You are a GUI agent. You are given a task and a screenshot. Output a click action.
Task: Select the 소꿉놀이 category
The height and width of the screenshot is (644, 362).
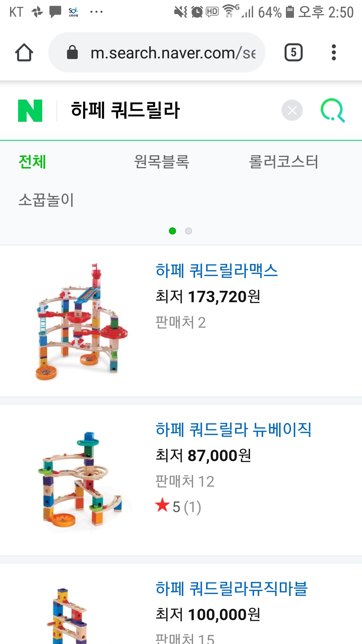point(46,200)
